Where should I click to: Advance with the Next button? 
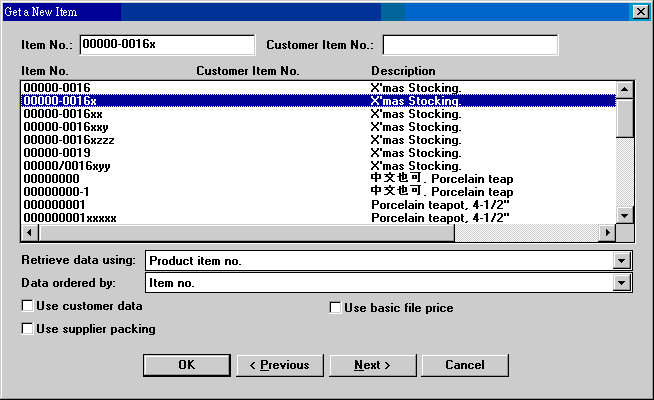tap(372, 365)
